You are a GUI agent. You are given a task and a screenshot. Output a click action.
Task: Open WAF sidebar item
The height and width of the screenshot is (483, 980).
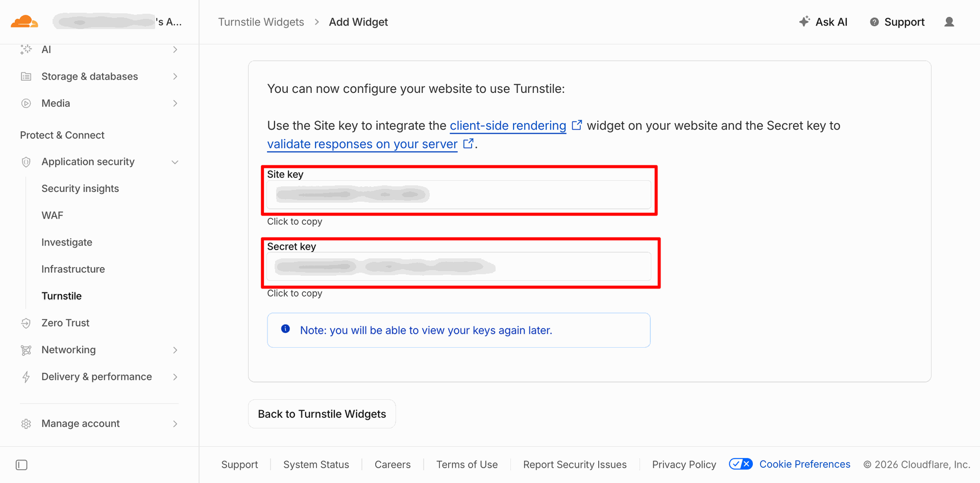[53, 215]
